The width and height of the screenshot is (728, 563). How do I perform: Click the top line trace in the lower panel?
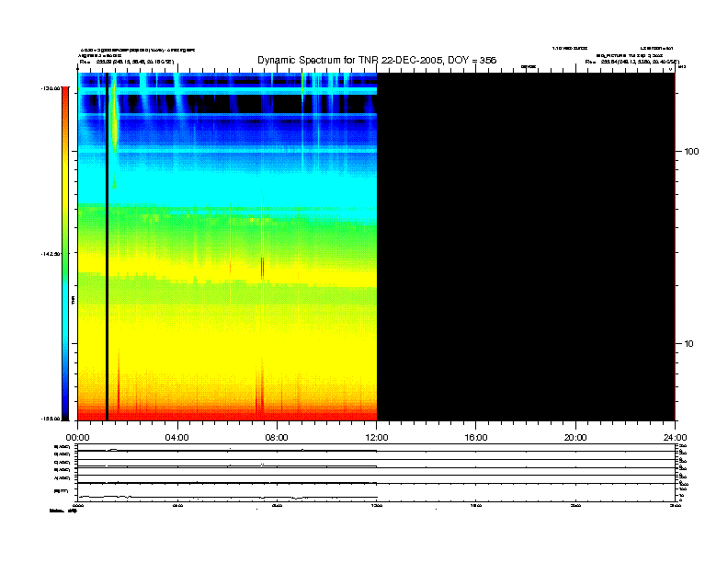point(230,451)
